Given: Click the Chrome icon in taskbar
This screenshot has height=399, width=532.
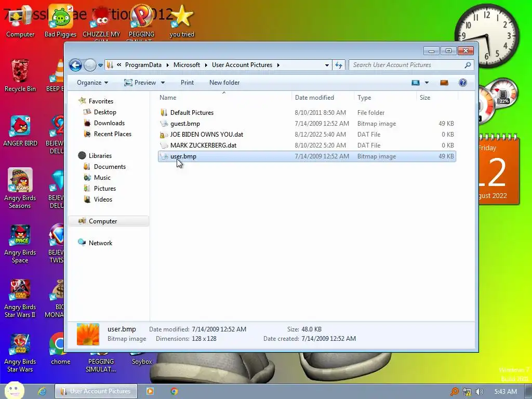Looking at the screenshot, I should tap(174, 391).
